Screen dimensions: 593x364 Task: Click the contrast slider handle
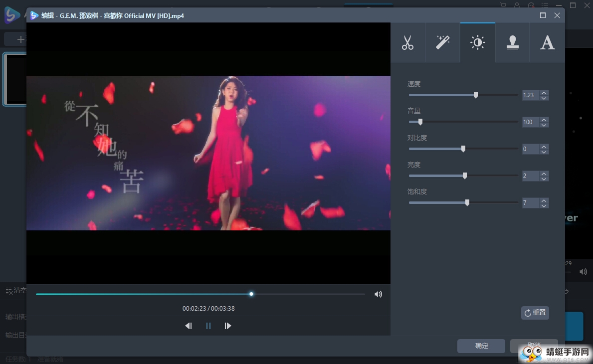(463, 149)
